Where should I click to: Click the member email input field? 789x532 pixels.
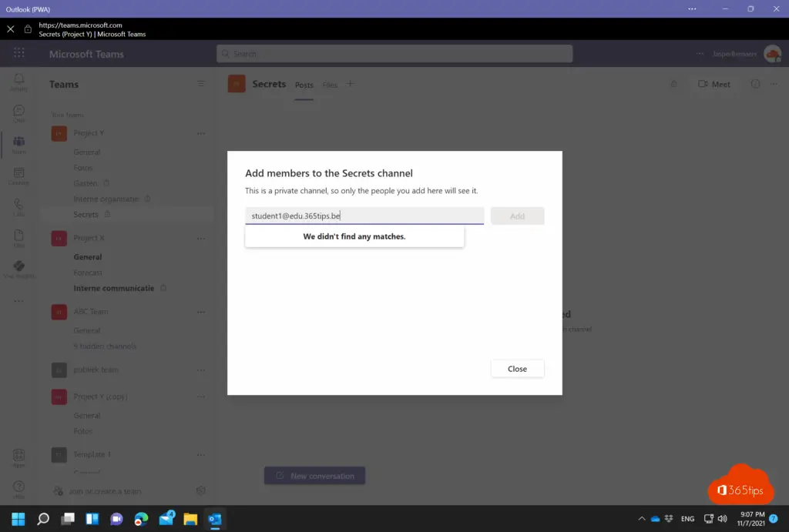[364, 216]
